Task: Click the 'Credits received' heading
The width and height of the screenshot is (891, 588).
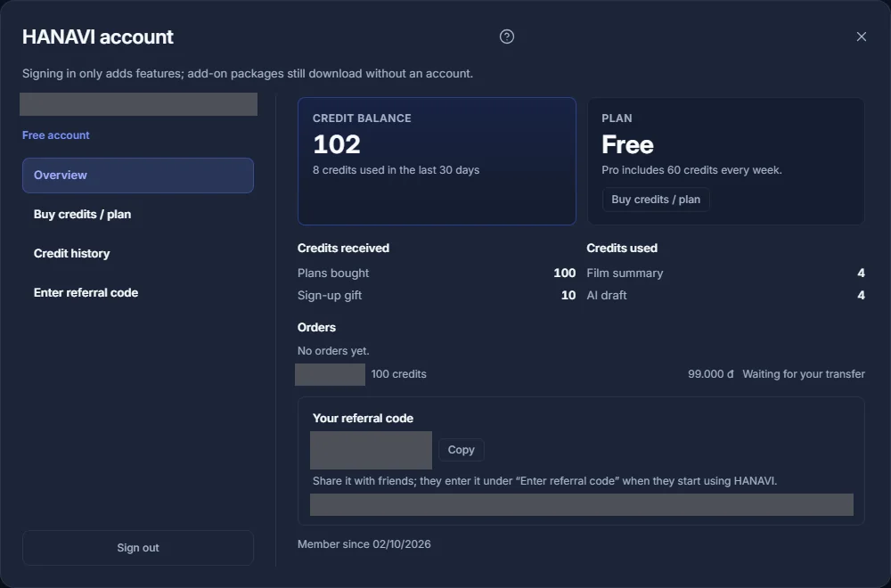Action: pyautogui.click(x=343, y=249)
